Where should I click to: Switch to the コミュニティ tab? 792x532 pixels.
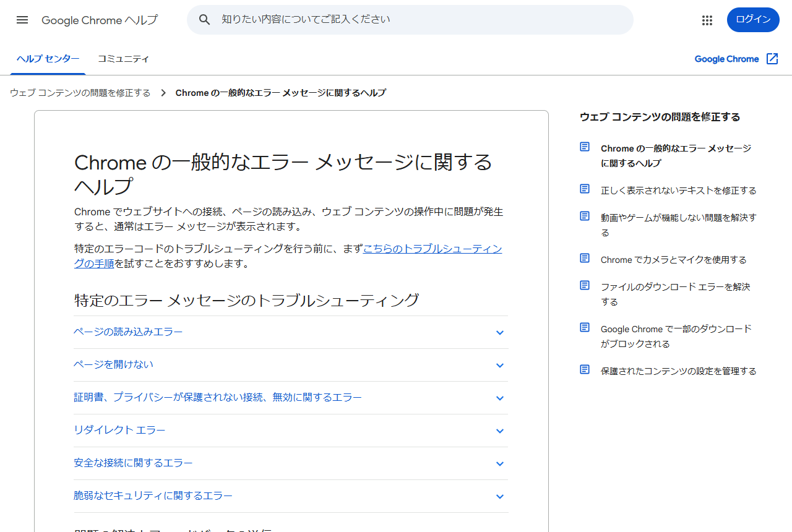124,59
